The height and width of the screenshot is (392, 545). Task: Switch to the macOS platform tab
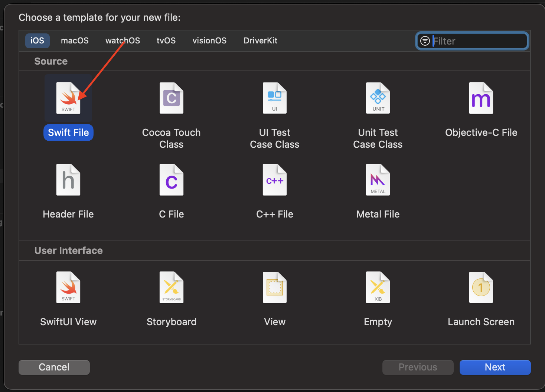(x=75, y=40)
